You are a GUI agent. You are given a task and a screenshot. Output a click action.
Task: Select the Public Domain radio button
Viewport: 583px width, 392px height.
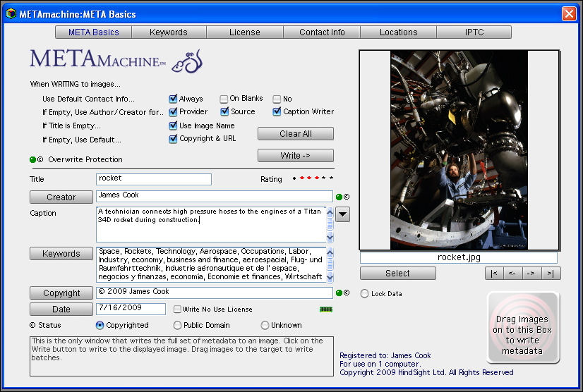coord(177,326)
